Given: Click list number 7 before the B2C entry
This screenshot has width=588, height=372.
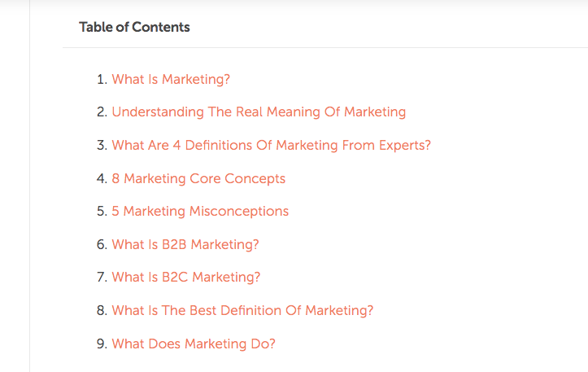Looking at the screenshot, I should click(x=102, y=278).
